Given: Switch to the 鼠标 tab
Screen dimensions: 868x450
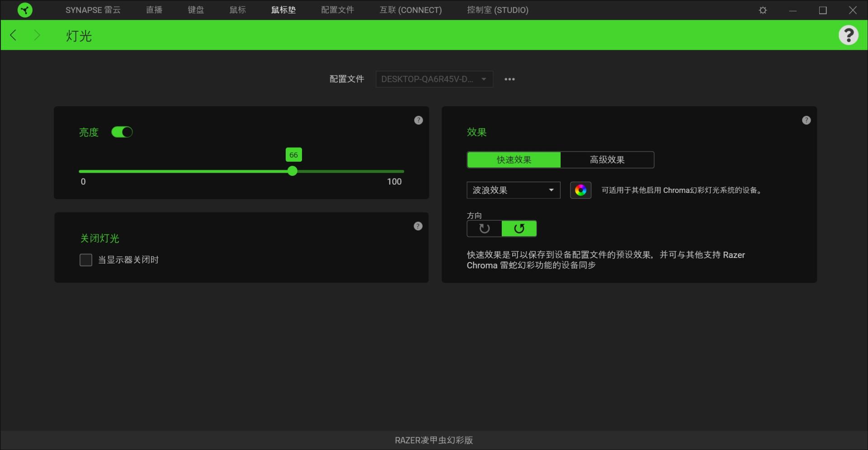Looking at the screenshot, I should click(237, 10).
